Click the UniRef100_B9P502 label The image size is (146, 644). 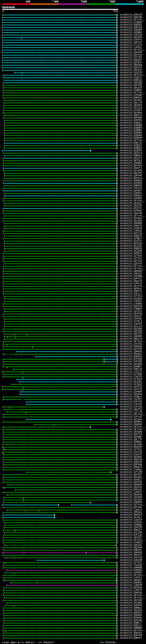131,613
